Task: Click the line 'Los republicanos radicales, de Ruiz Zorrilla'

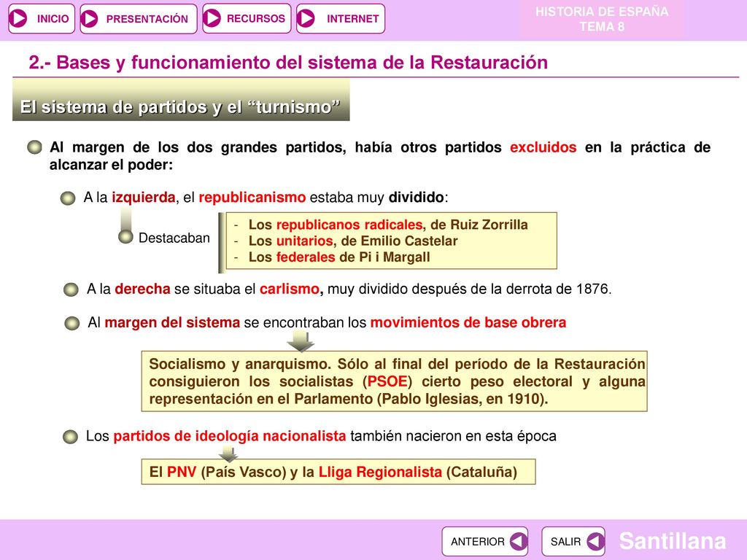Action: point(388,225)
